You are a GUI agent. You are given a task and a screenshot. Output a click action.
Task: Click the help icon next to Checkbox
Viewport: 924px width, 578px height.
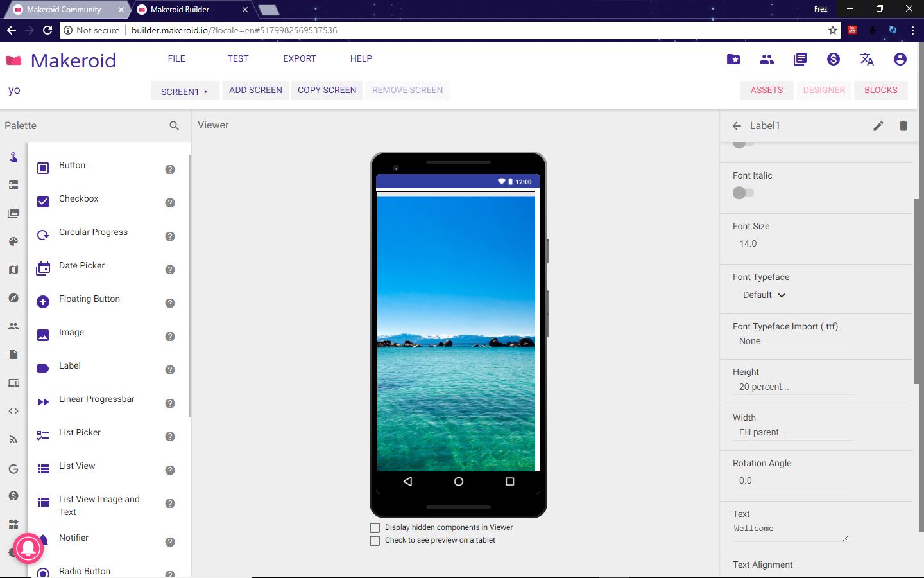[170, 203]
